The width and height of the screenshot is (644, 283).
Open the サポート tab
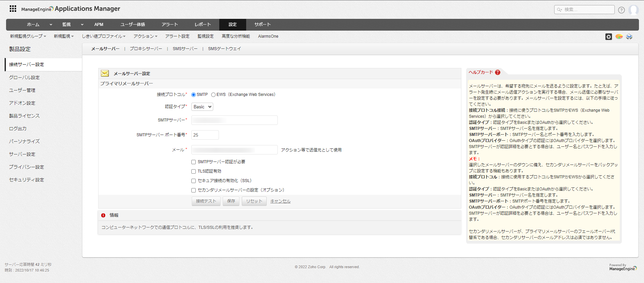click(x=263, y=25)
